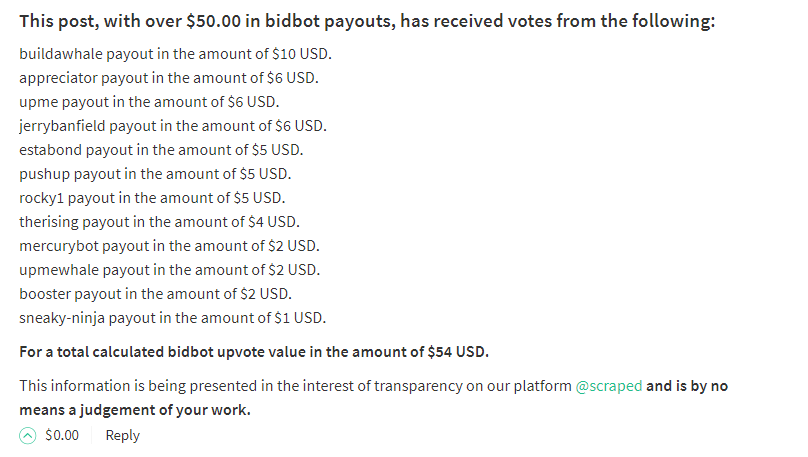Click the jerrybanfield $6 USD payout line
The width and height of the screenshot is (808, 457).
173,126
